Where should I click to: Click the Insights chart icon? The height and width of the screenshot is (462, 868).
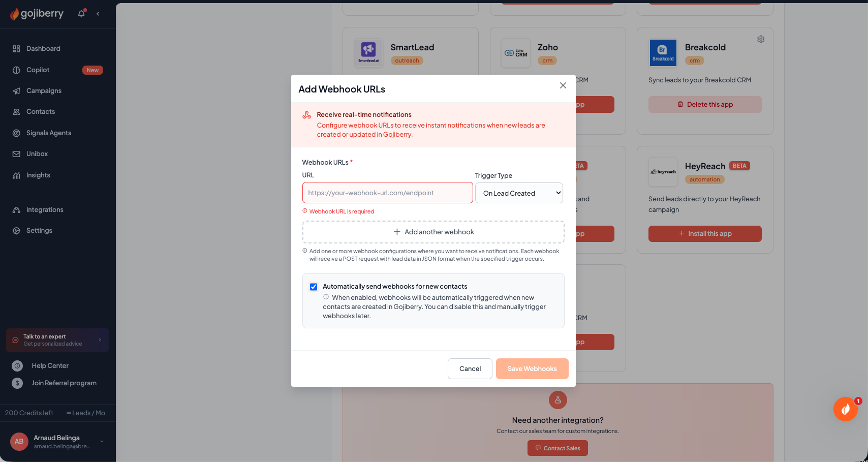click(x=16, y=175)
